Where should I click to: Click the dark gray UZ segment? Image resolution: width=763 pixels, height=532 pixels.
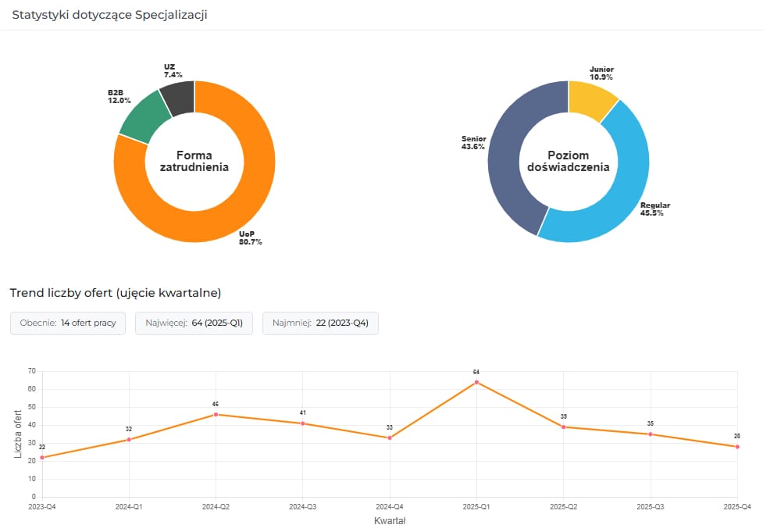click(x=180, y=98)
